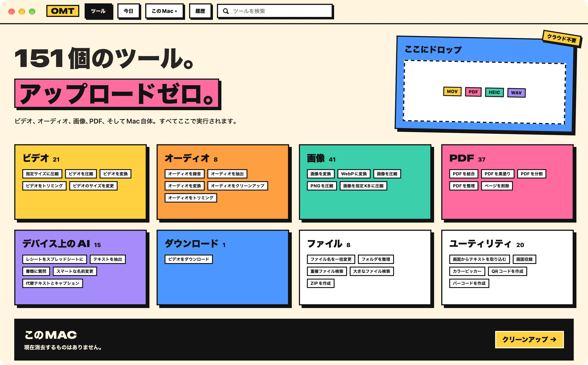
Task: Open the ファイル名を一括変更 tool
Action: (x=331, y=259)
